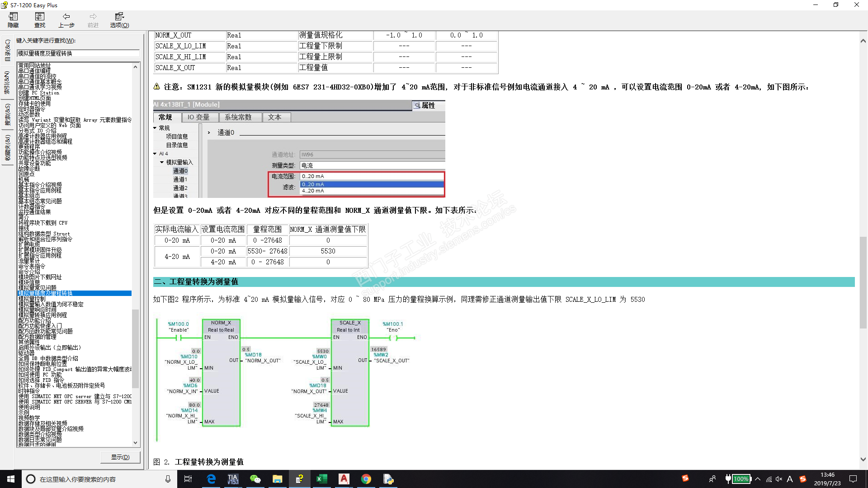
Task: Click the 隐藏 (Hide) toolbar icon
Action: click(x=13, y=20)
